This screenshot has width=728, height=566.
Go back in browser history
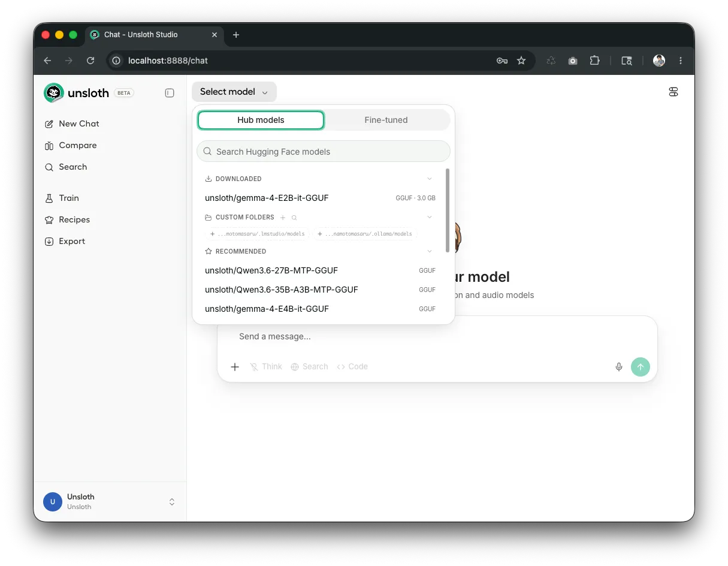(47, 61)
